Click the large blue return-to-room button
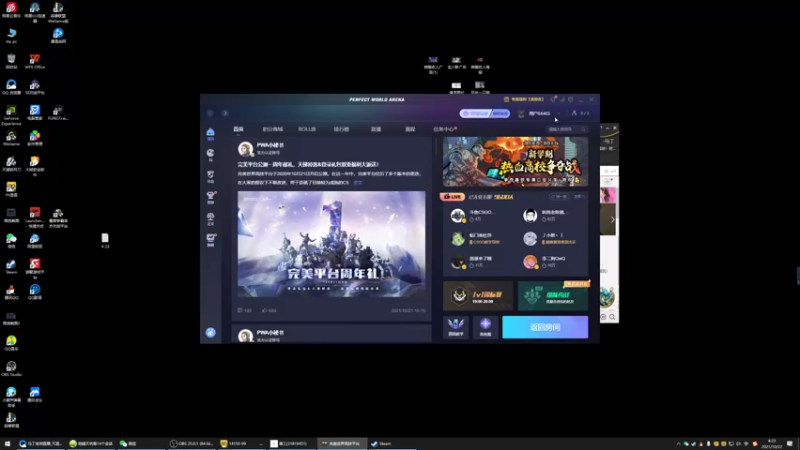800x450 pixels. [x=545, y=327]
